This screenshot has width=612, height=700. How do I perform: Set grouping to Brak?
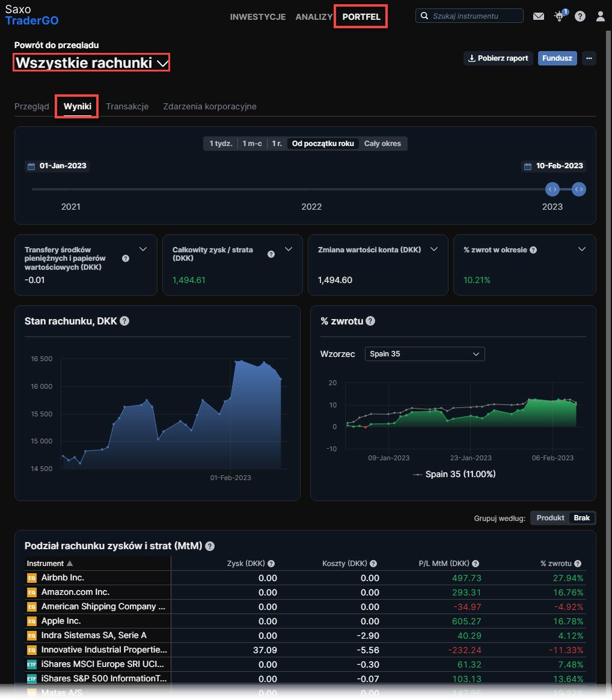coord(581,518)
